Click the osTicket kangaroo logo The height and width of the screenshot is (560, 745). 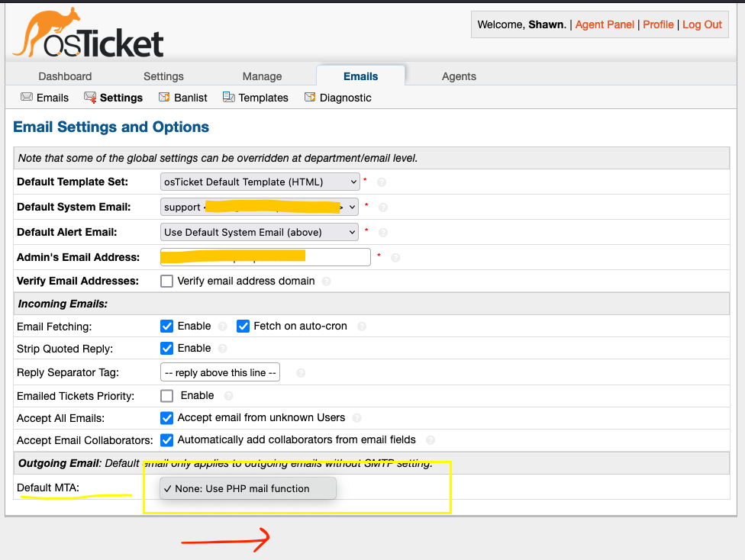(x=89, y=34)
